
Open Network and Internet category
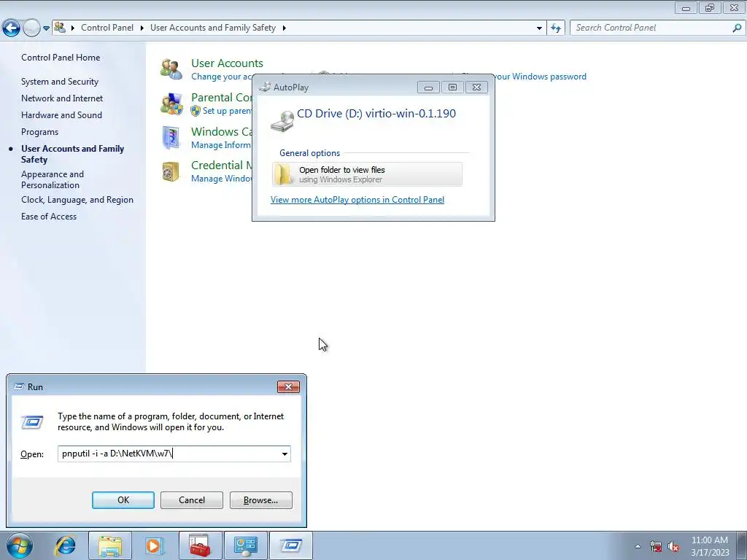click(62, 98)
